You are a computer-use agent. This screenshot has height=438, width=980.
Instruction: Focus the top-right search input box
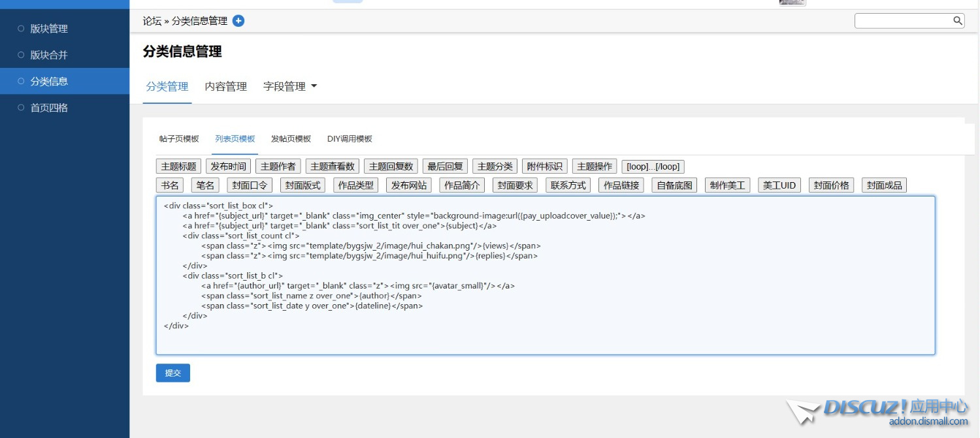pos(903,21)
